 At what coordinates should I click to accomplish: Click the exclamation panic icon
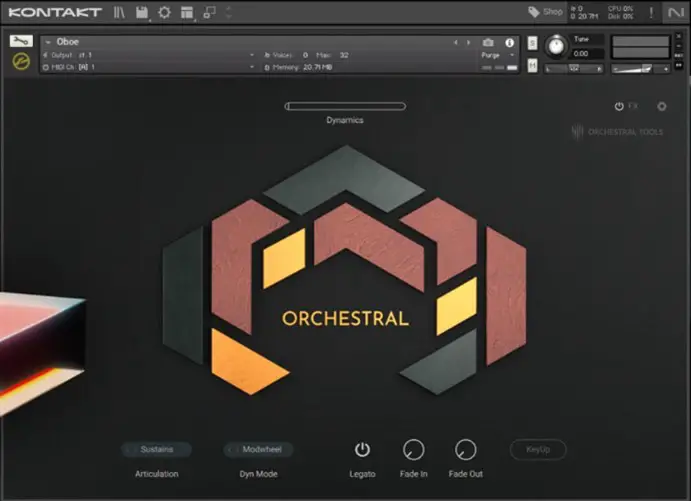point(651,12)
